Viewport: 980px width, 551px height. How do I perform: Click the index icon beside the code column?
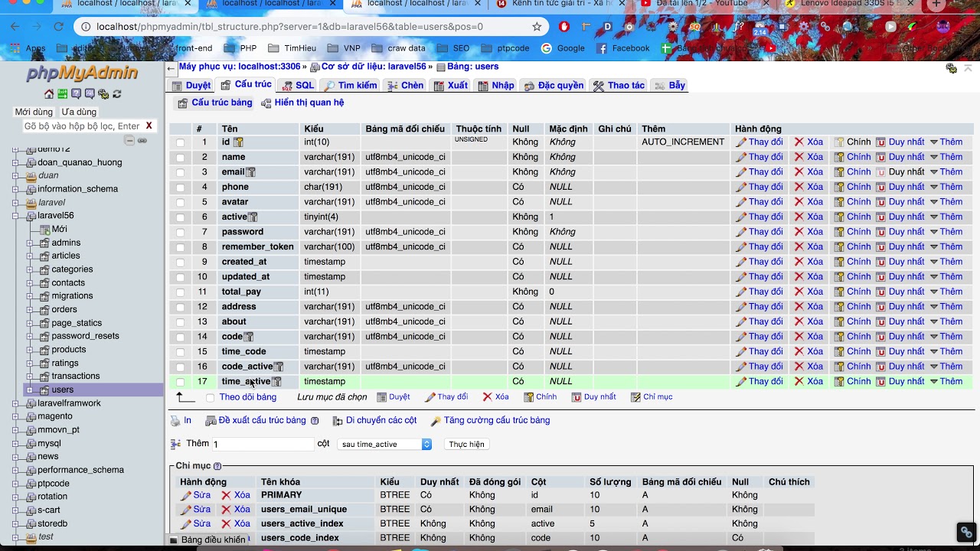tap(248, 337)
